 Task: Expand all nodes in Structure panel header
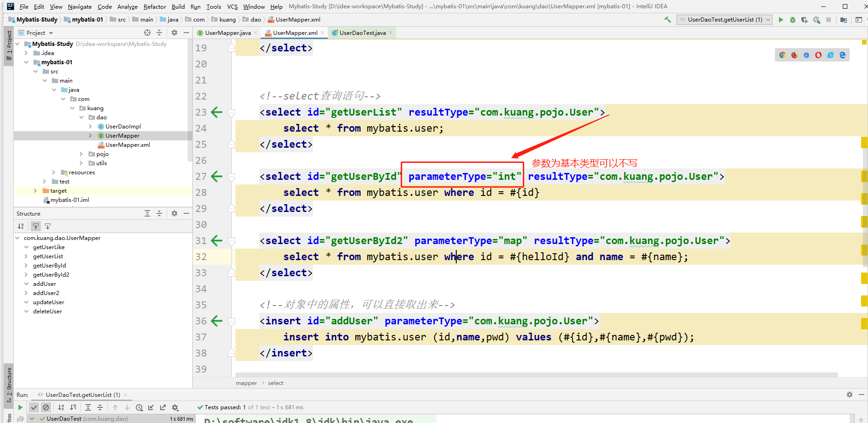tap(147, 213)
